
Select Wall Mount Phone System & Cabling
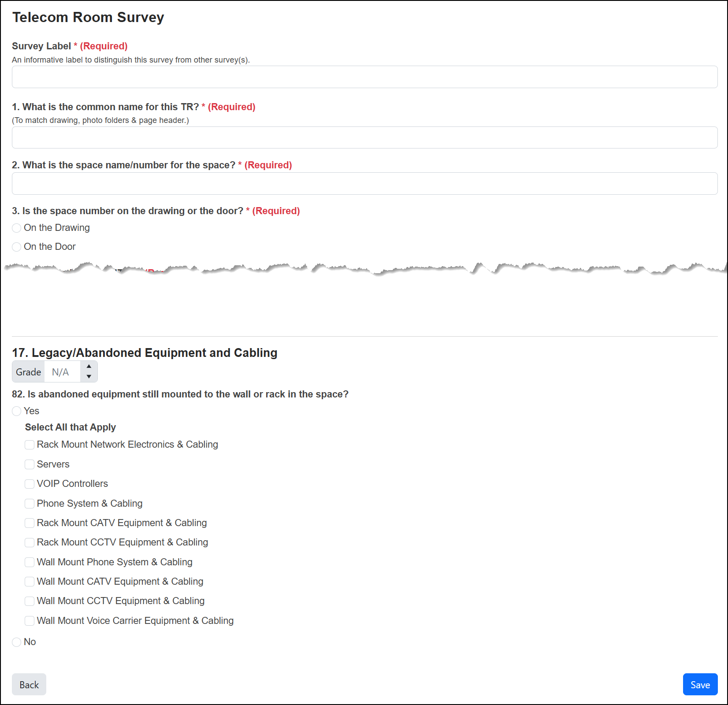tap(30, 562)
